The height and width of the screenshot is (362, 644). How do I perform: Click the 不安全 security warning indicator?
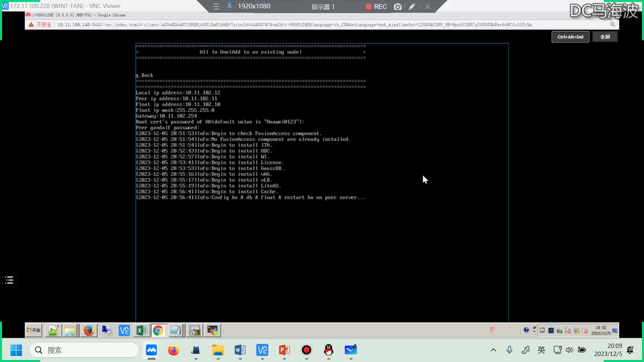(x=40, y=24)
